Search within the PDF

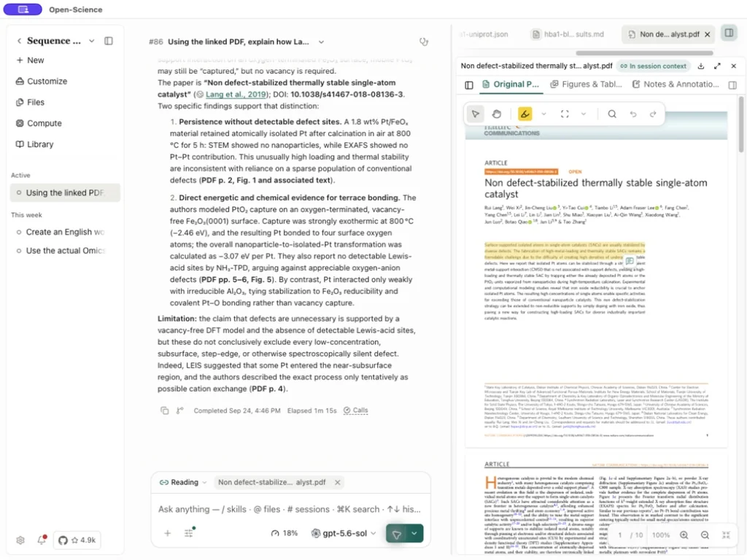tap(612, 114)
